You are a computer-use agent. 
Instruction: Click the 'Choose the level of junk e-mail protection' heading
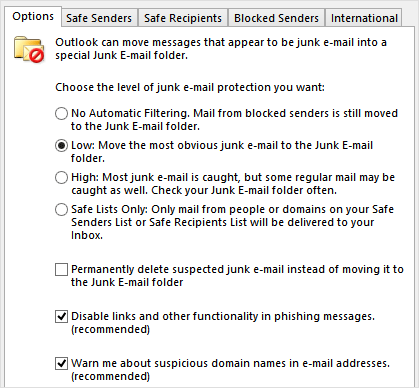pos(190,87)
